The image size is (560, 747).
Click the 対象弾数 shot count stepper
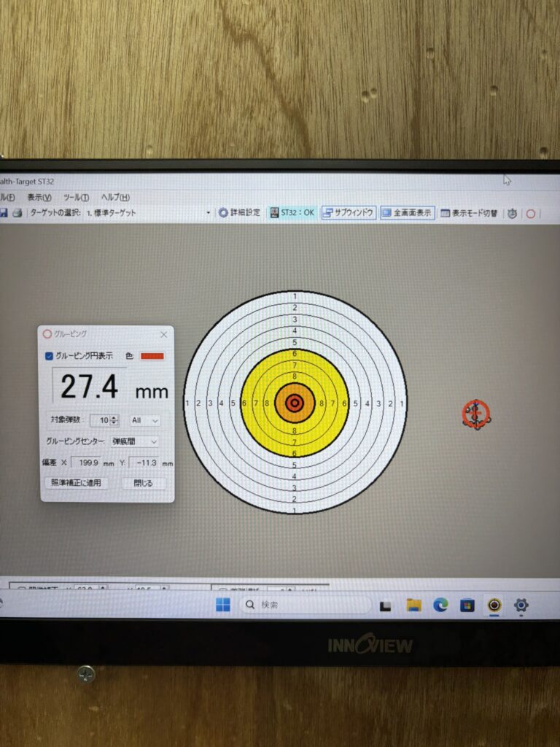pyautogui.click(x=114, y=420)
